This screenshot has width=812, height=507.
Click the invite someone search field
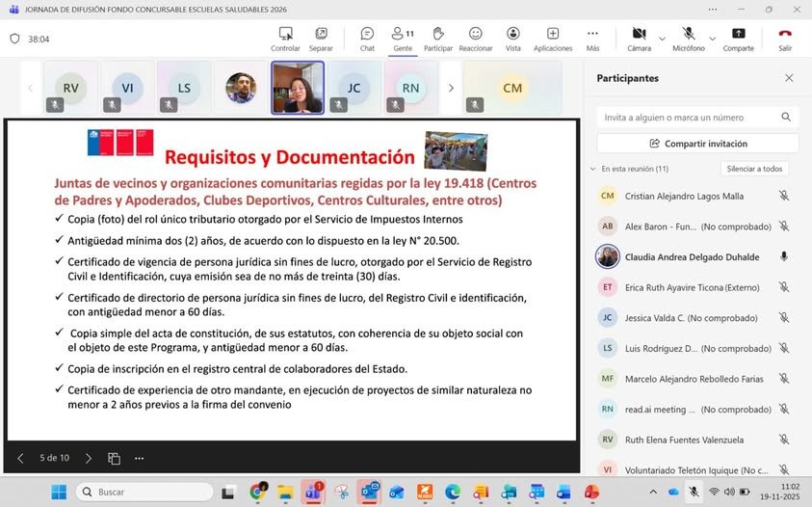click(x=688, y=118)
